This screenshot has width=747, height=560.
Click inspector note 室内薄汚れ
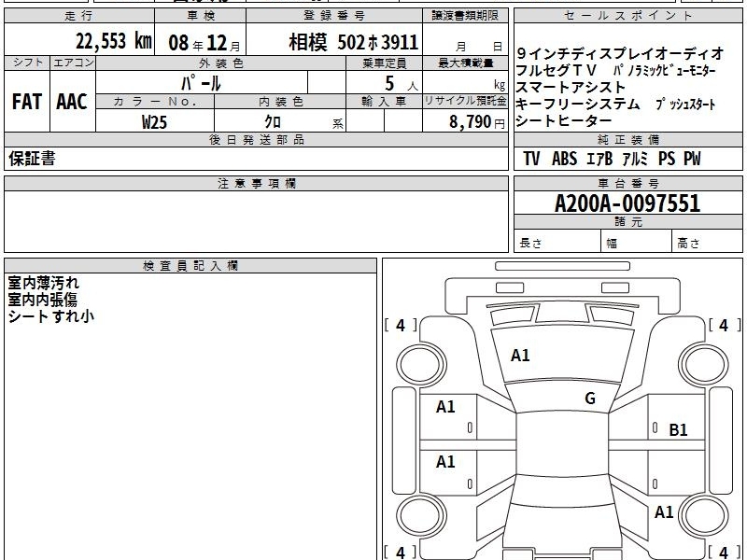43,283
